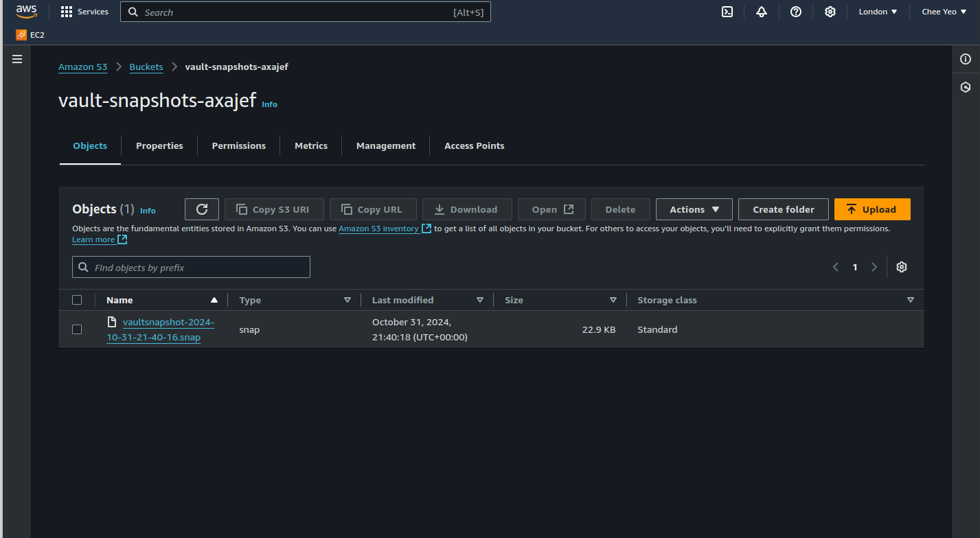Viewport: 980px width, 538px height.
Task: Click the Delete button
Action: click(x=621, y=209)
